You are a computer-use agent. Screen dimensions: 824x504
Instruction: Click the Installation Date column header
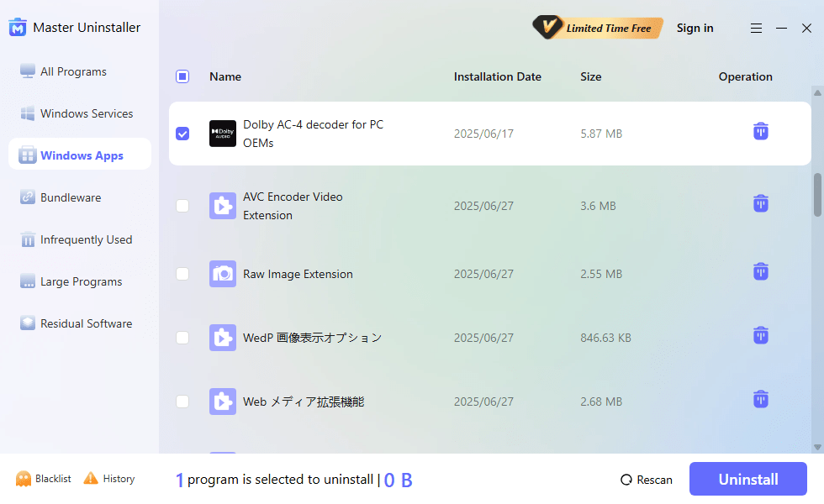[x=497, y=76]
